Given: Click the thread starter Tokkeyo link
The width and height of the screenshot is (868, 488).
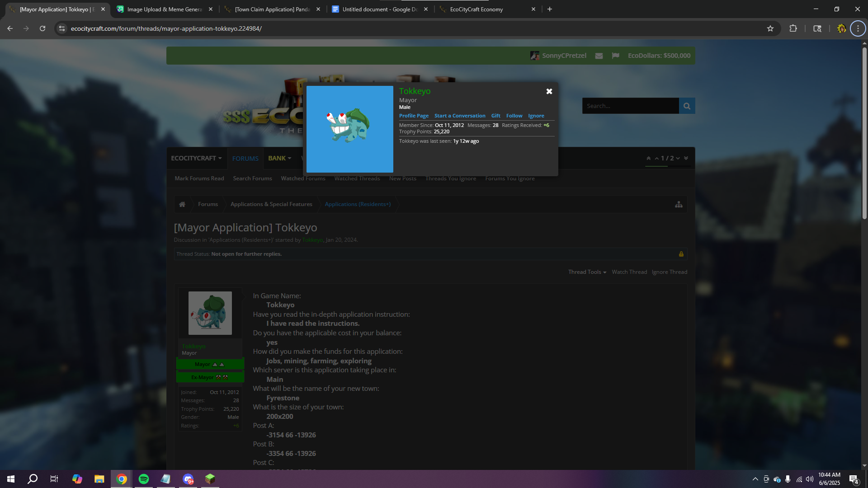Looking at the screenshot, I should (312, 240).
